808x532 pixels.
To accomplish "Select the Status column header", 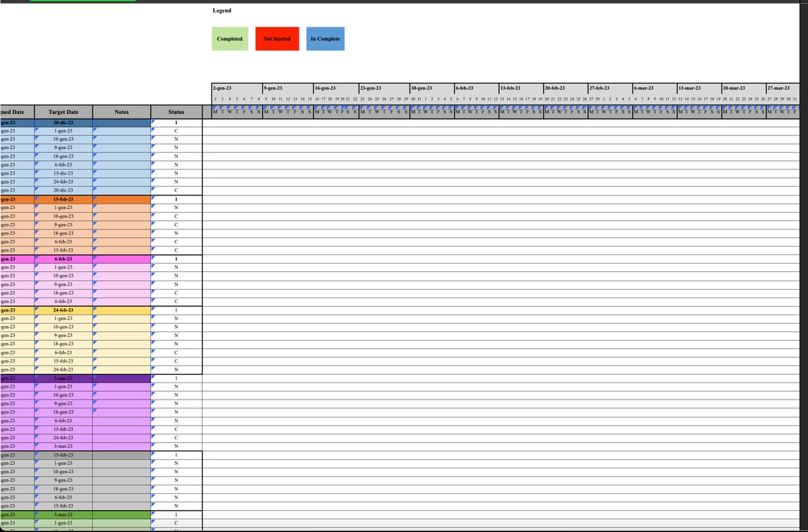I will click(x=175, y=112).
